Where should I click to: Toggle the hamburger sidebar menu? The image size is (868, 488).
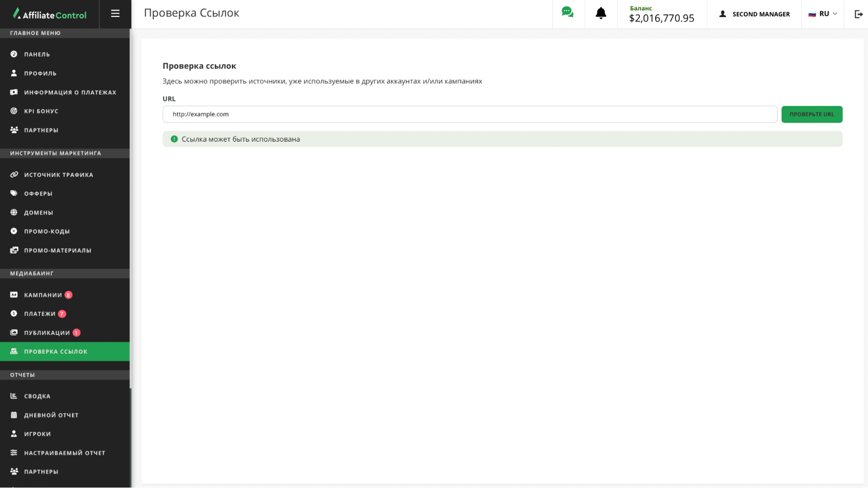(115, 13)
